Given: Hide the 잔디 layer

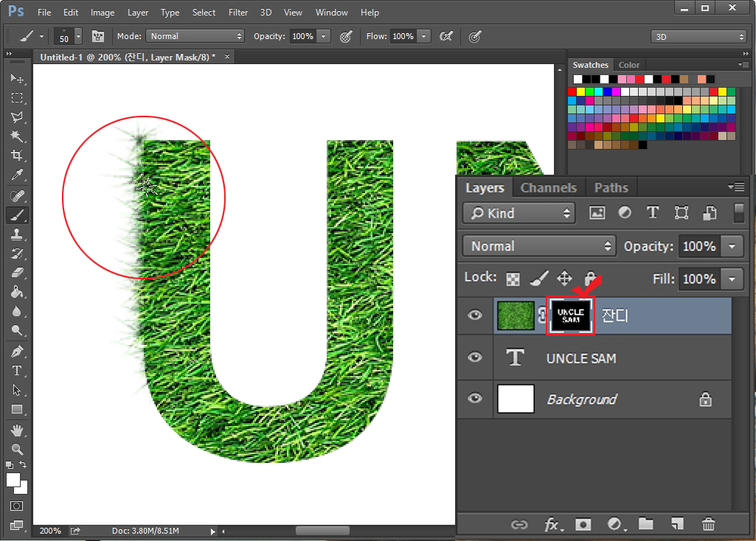Looking at the screenshot, I should pyautogui.click(x=475, y=315).
